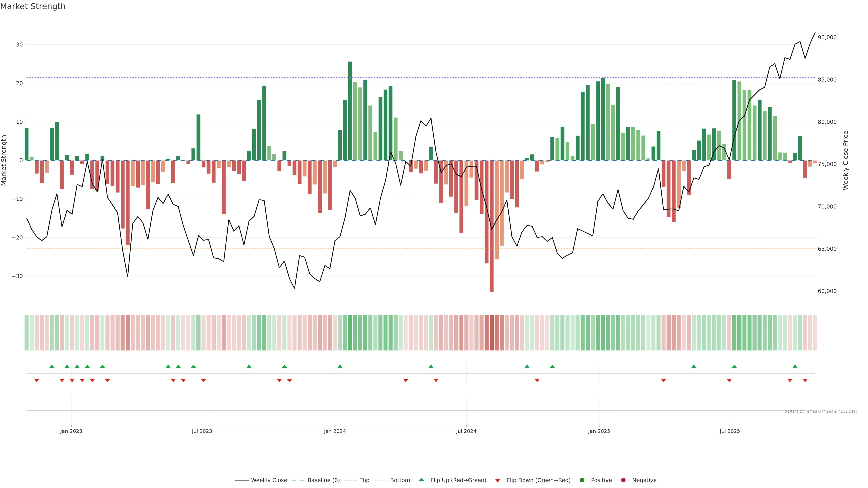Select the 'Jul 2025' x-axis label

tap(729, 431)
